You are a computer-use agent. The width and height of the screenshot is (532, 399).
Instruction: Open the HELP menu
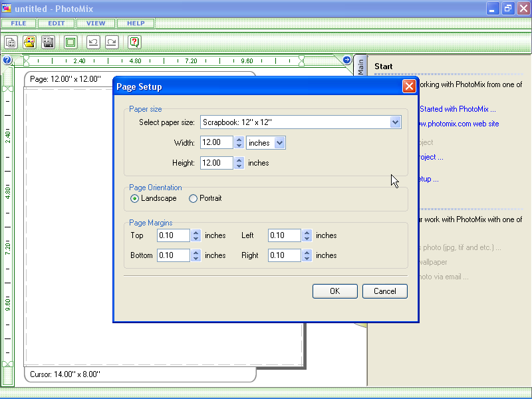(136, 23)
